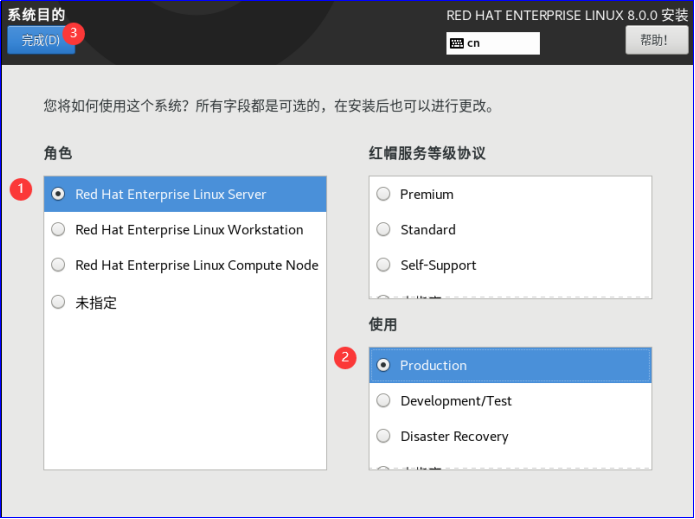This screenshot has height=519, width=695.
Task: Choose Development/Test usage option
Action: (x=455, y=401)
